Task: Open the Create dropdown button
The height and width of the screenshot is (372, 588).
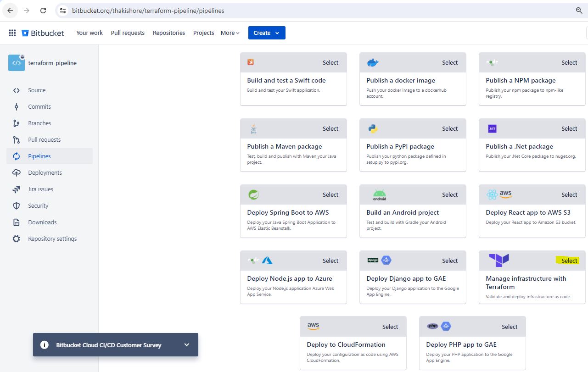Action: (x=267, y=33)
